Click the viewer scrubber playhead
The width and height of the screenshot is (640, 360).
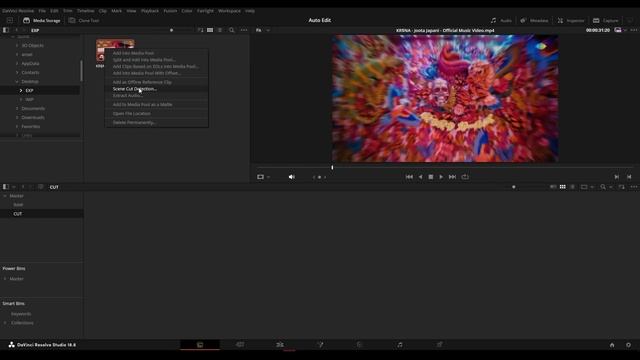tap(332, 167)
